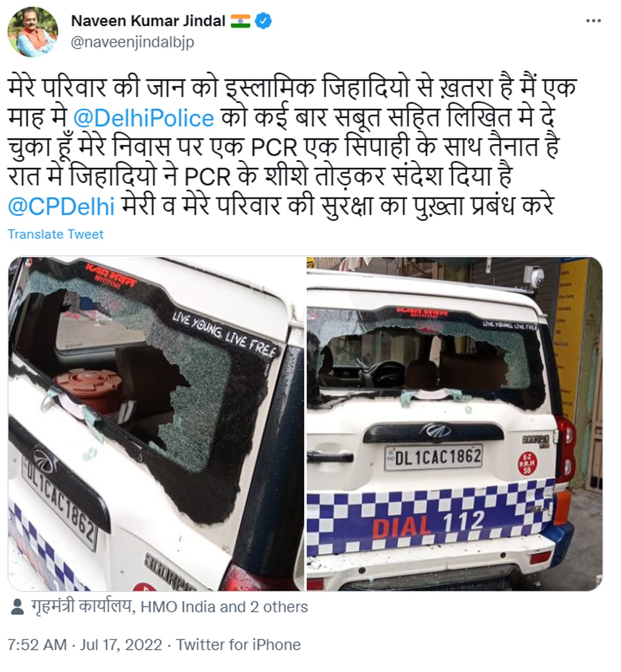Open the three-dot more options menu
Image resolution: width=621 pixels, height=672 pixels.
[x=593, y=21]
